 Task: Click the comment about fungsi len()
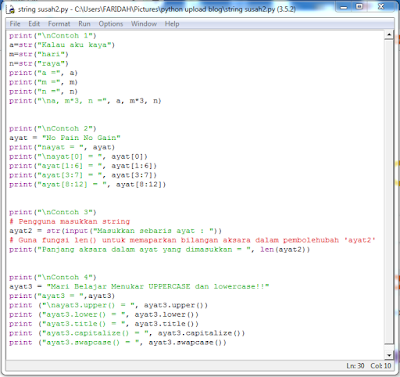click(192, 240)
